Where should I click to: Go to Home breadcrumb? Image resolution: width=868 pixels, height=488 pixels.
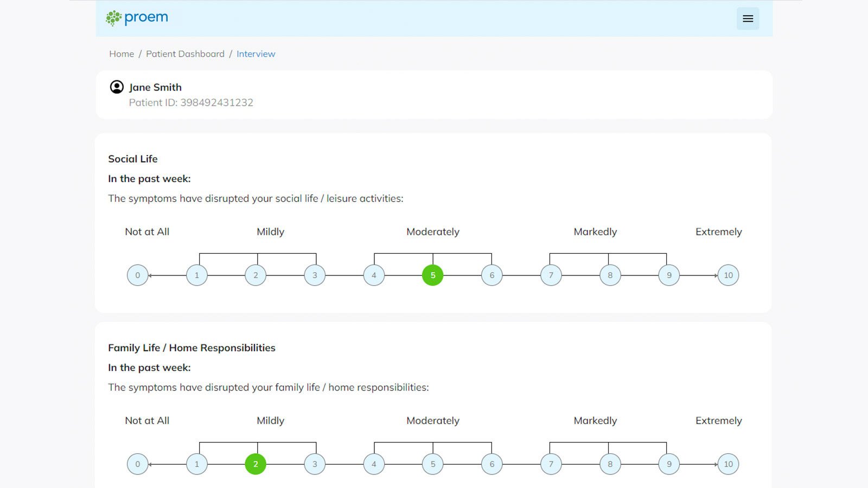tap(122, 54)
